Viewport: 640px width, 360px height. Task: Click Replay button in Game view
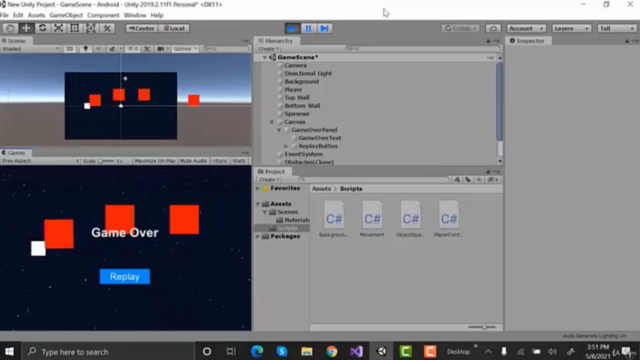point(124,277)
